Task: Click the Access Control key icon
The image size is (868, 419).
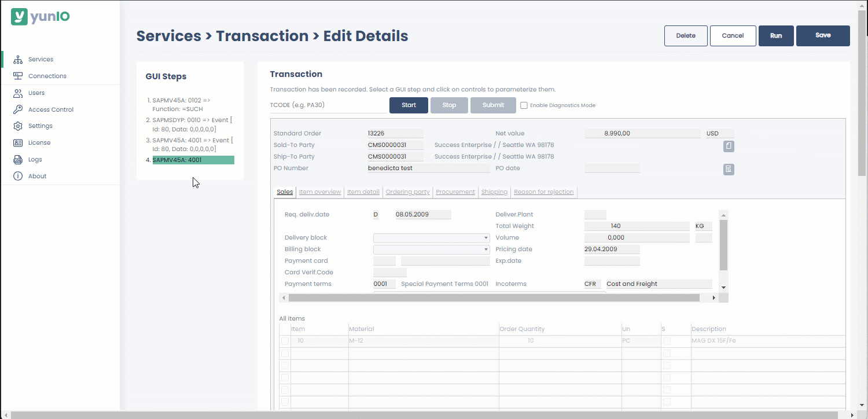Action: click(18, 109)
